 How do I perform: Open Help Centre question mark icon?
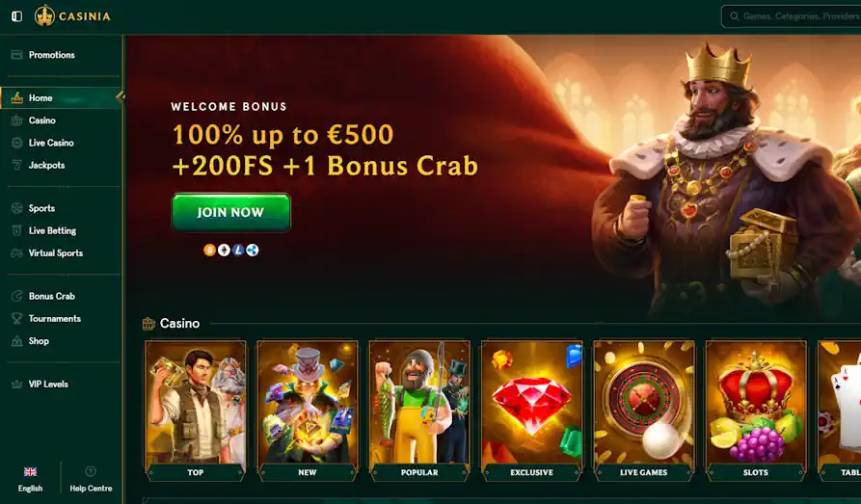click(x=91, y=471)
